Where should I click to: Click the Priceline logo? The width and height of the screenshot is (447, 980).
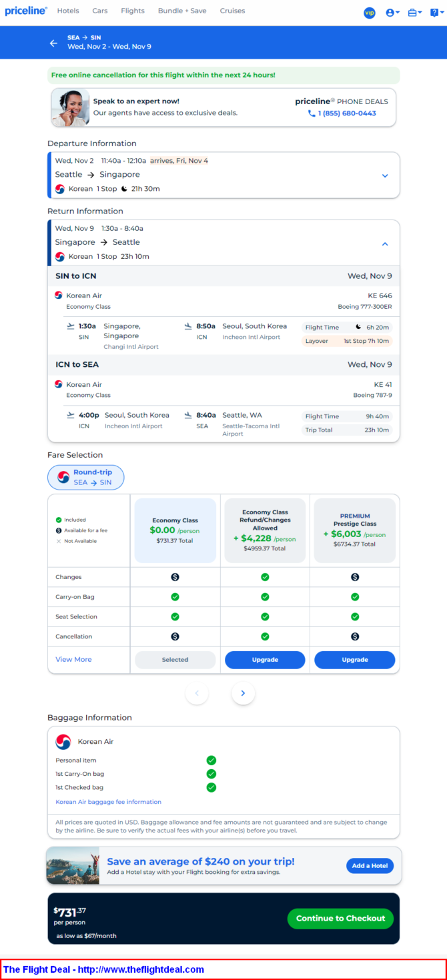click(x=26, y=11)
